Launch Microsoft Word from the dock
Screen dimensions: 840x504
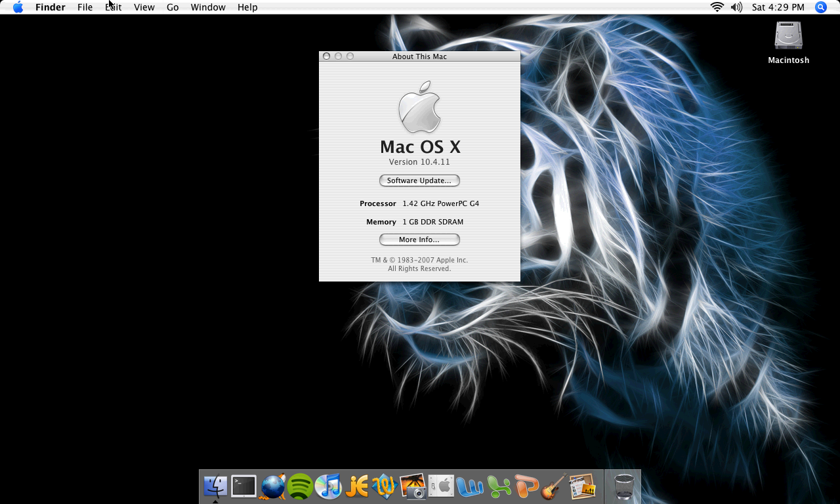(470, 487)
